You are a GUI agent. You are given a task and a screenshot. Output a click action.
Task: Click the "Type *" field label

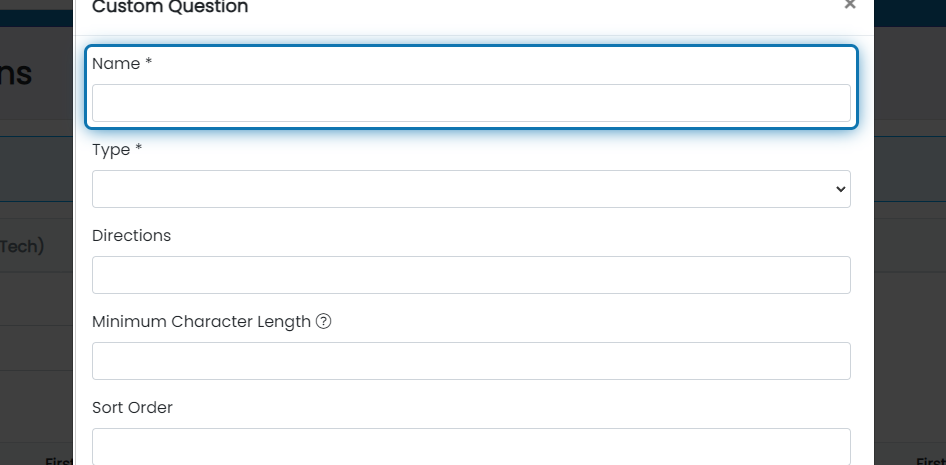point(117,150)
